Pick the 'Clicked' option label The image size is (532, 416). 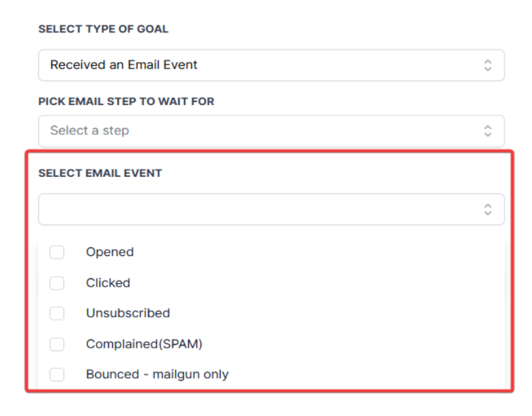coord(108,283)
